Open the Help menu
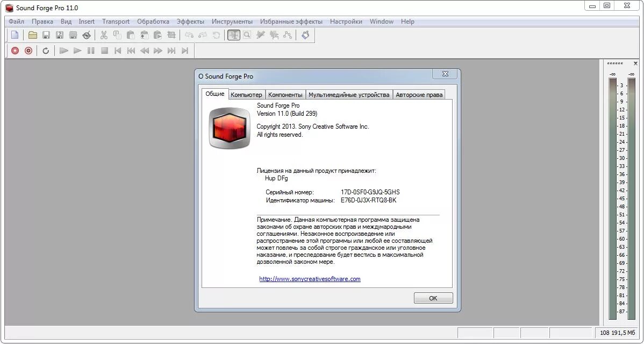Image resolution: width=644 pixels, height=344 pixels. point(407,22)
